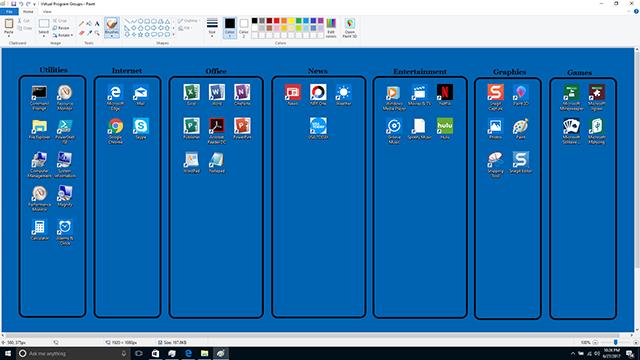Select the Text tool
This screenshot has height=360, width=640.
click(x=97, y=24)
